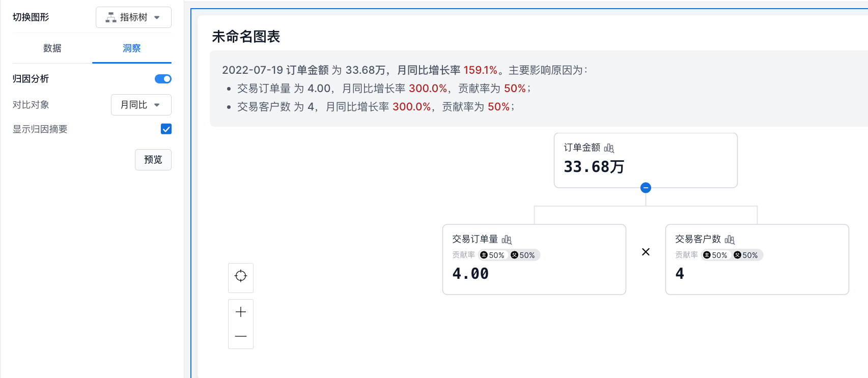Click the first 50% contribution badge under 交易订单量
The width and height of the screenshot is (868, 378).
pyautogui.click(x=492, y=255)
